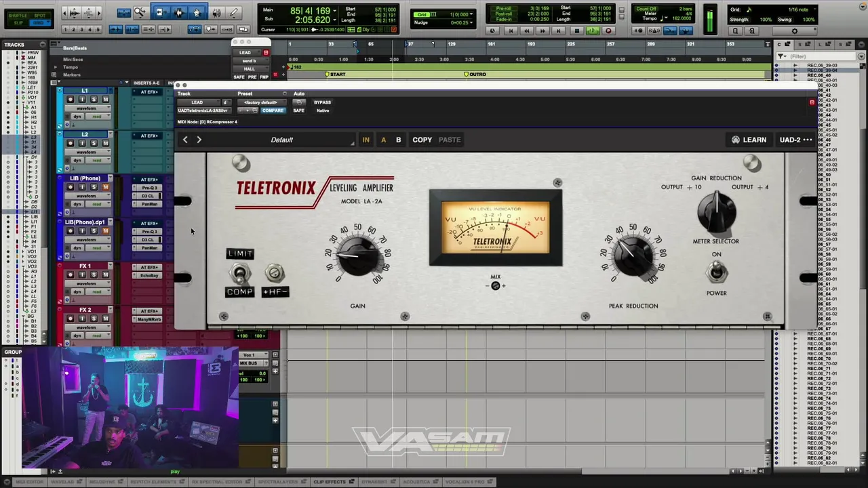Record-enable the FX 1 track

(x=71, y=274)
